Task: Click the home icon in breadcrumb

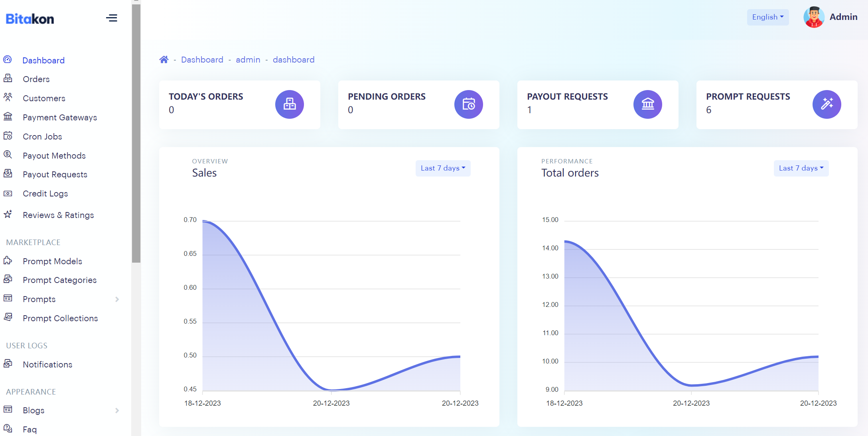Action: pyautogui.click(x=164, y=59)
